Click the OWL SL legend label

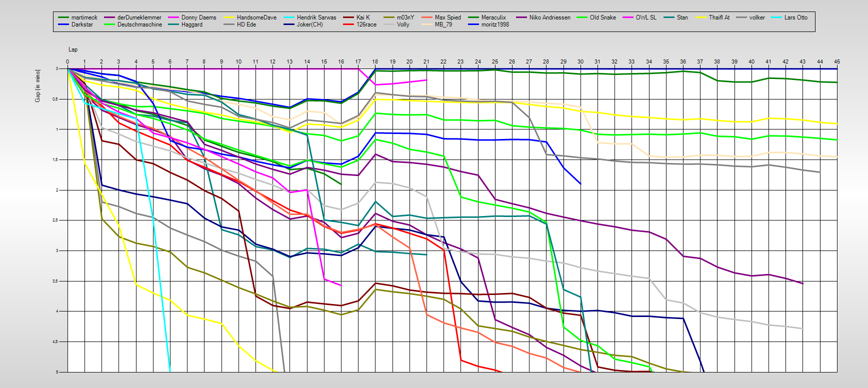pos(646,17)
